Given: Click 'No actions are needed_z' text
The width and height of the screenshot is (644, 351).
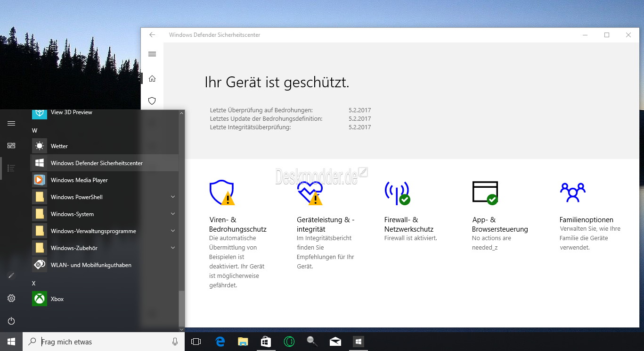Looking at the screenshot, I should 491,243.
